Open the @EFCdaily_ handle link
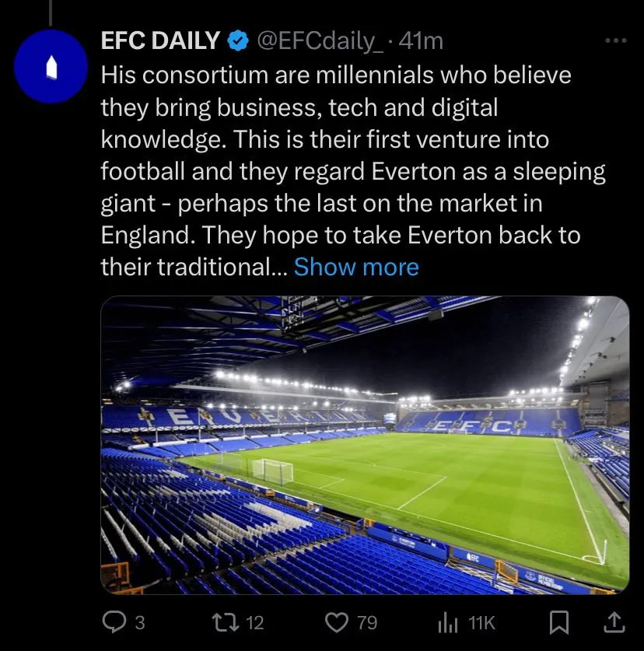644x651 pixels. point(320,41)
